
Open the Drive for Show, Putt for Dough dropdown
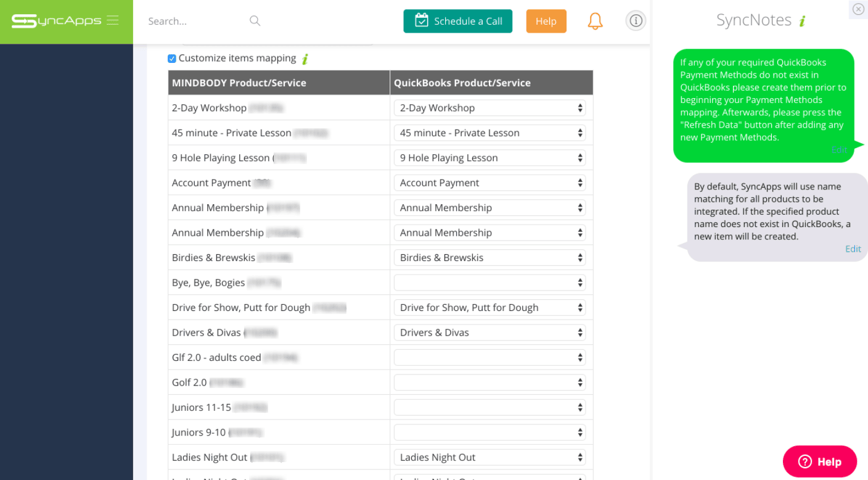click(x=490, y=307)
